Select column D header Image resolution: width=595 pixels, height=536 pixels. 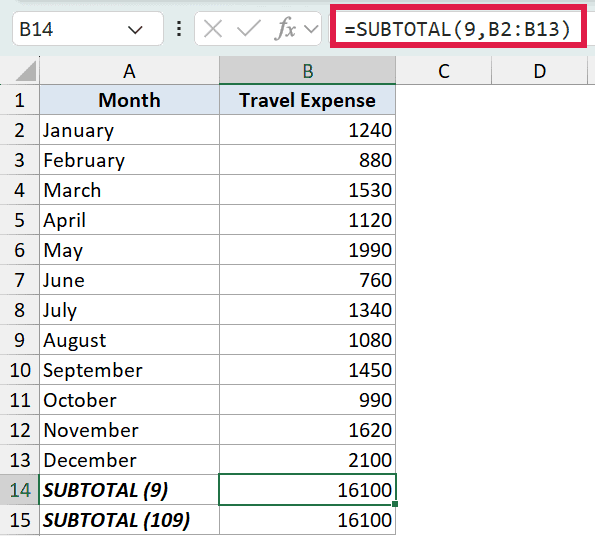(x=539, y=71)
